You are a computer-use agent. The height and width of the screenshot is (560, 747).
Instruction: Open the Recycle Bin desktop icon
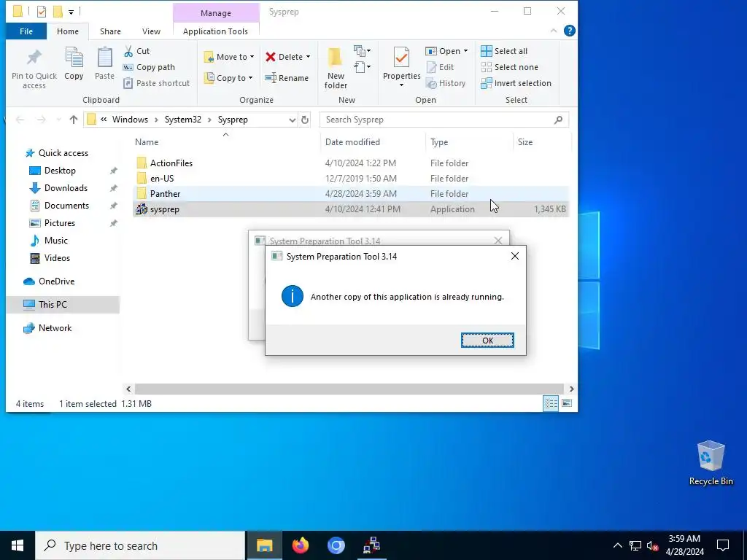tap(711, 463)
